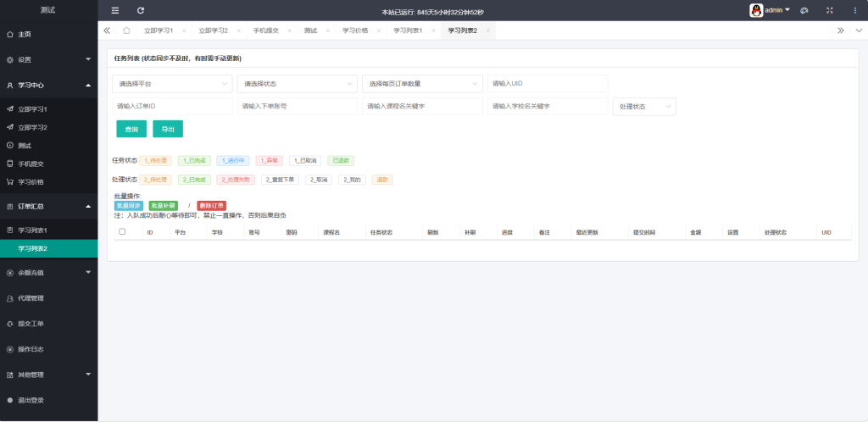
Task: Open the 选择每页订单数量 dropdown
Action: pos(422,84)
